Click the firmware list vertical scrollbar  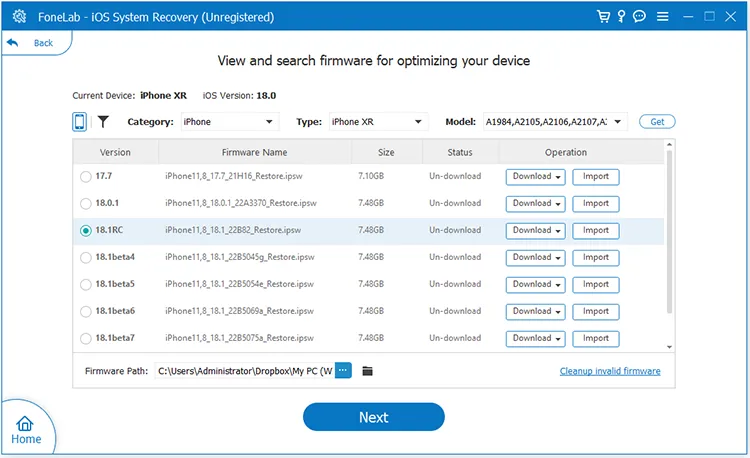point(669,232)
